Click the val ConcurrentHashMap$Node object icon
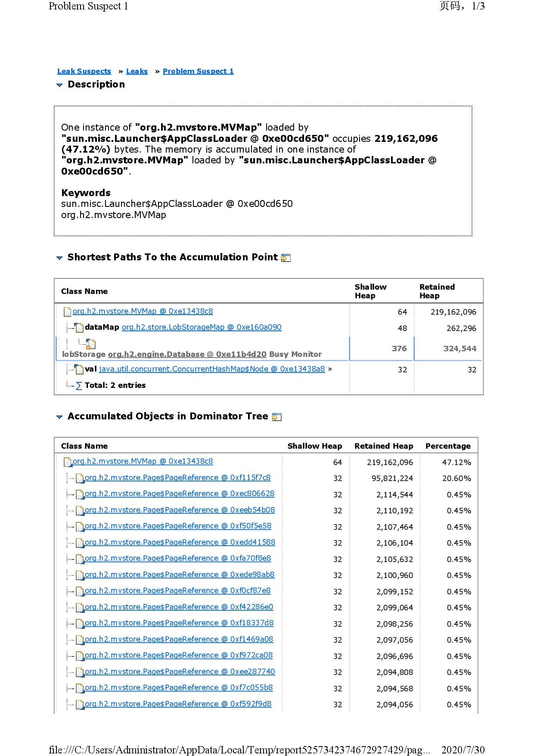The height and width of the screenshot is (756, 534). [79, 369]
